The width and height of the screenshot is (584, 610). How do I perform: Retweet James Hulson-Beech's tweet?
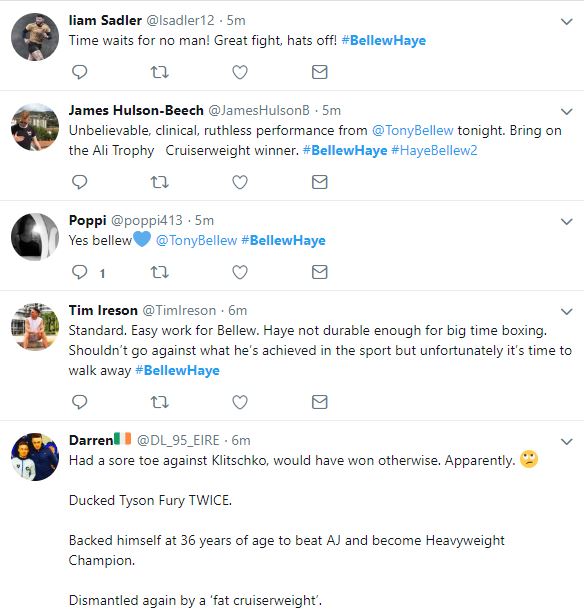[x=160, y=182]
